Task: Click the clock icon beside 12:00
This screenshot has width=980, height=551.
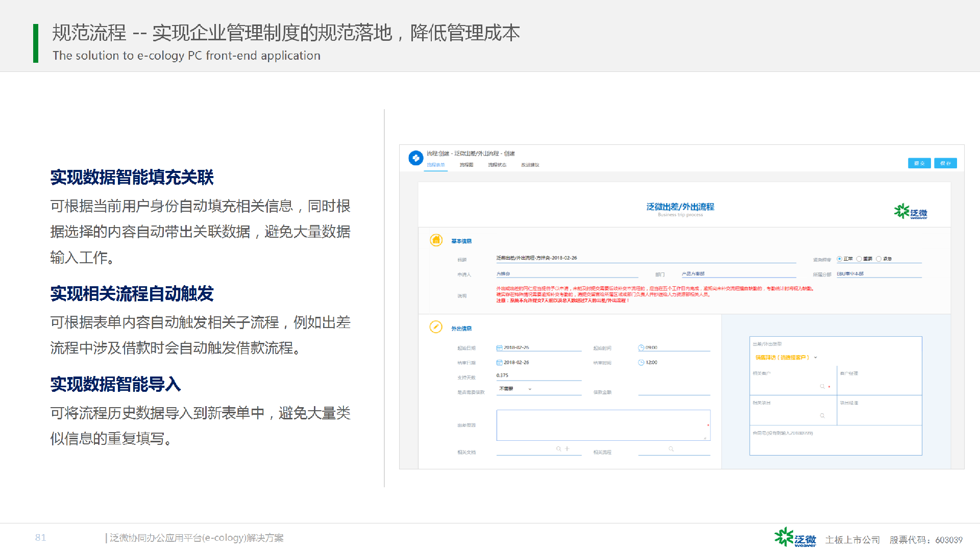Action: click(641, 363)
